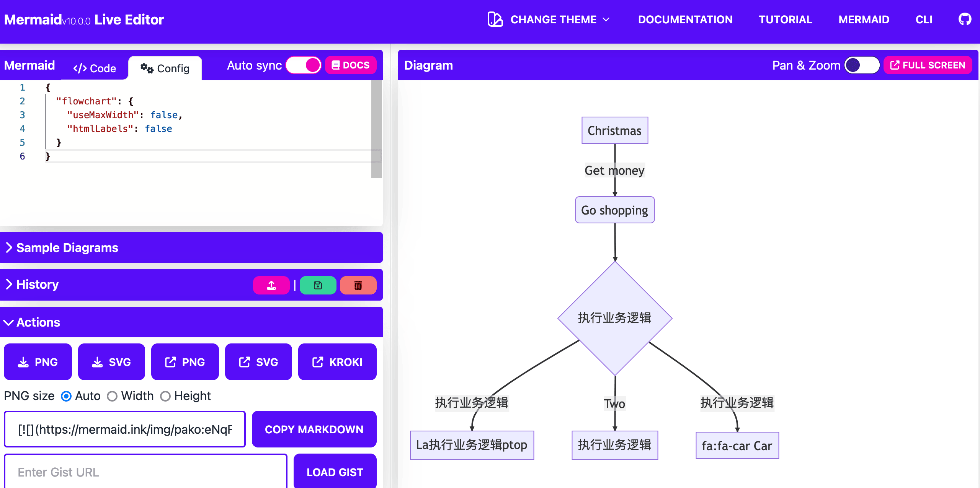
Task: Select the Height PNG size option
Action: 165,396
